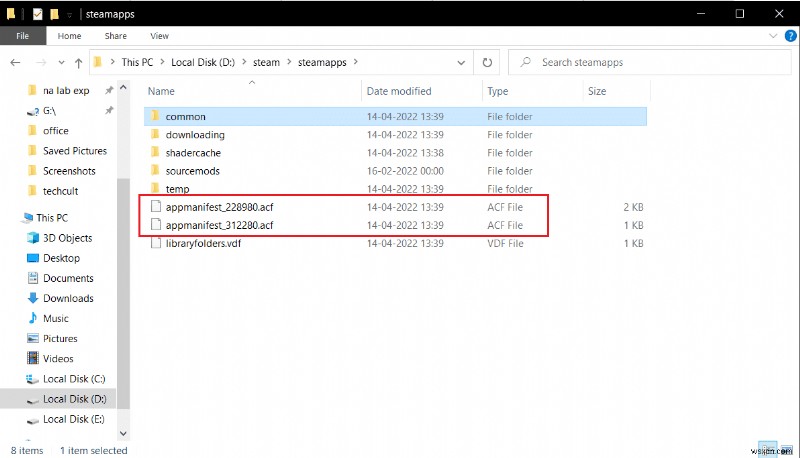Click Properties icon in title bar

coord(37,14)
